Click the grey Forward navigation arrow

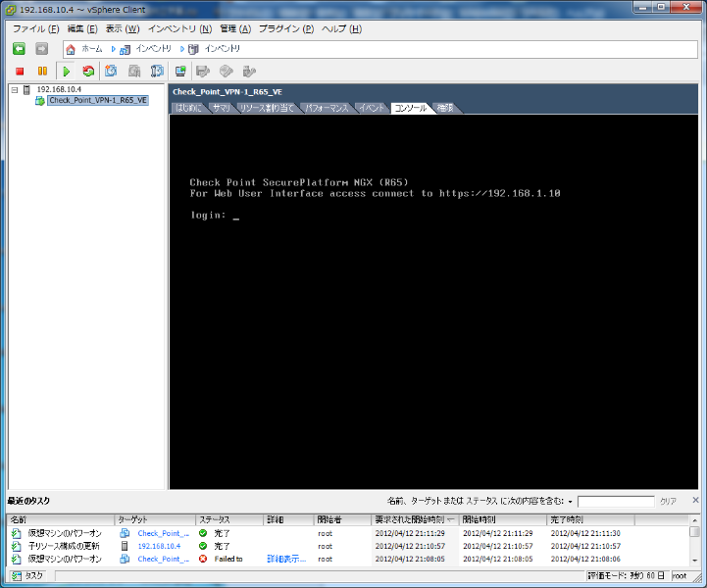[x=41, y=49]
